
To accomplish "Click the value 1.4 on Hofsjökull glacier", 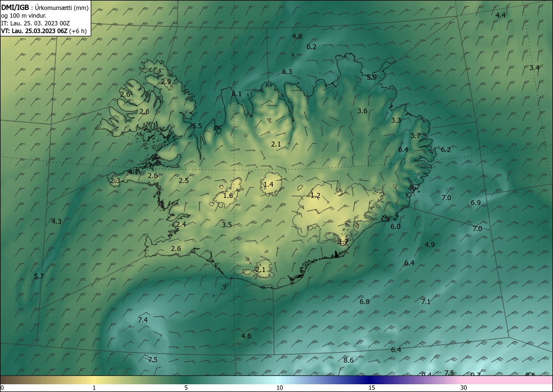I will point(268,184).
